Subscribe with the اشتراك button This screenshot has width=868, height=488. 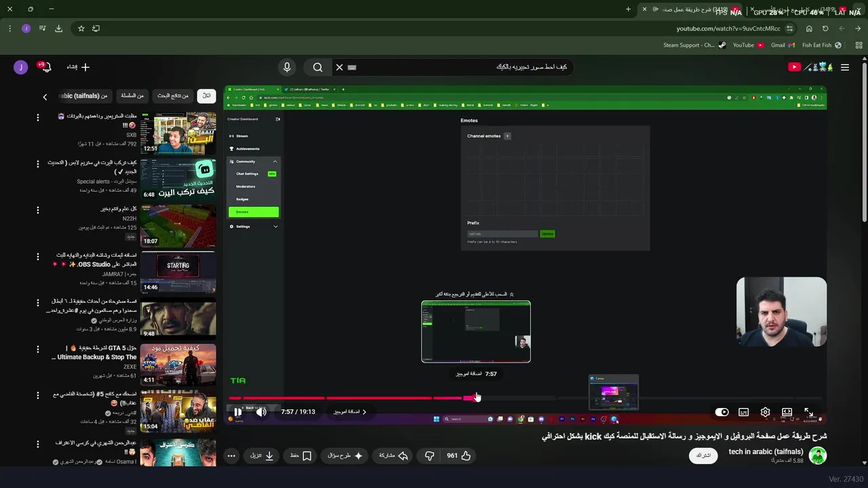point(703,455)
